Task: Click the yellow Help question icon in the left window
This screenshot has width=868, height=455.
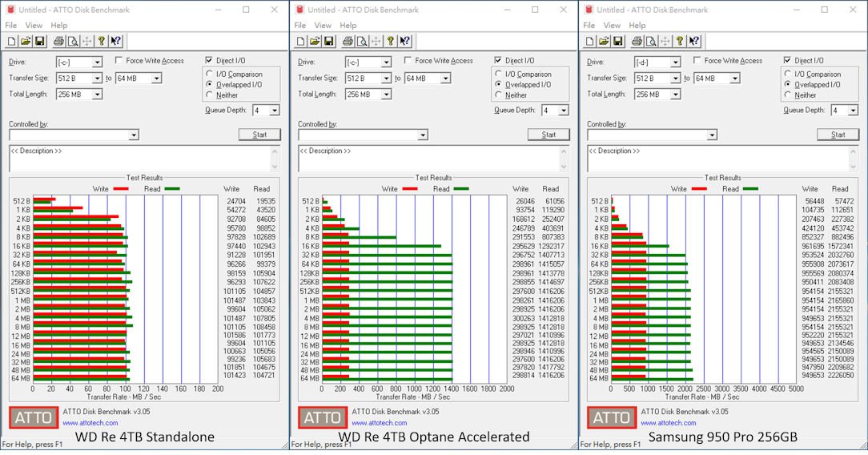Action: coord(102,41)
